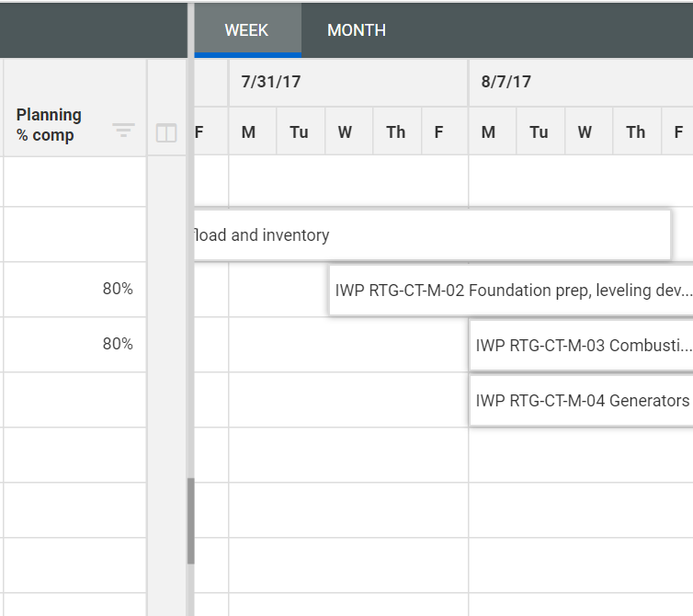Click the pane splitter divider bar

click(x=190, y=276)
